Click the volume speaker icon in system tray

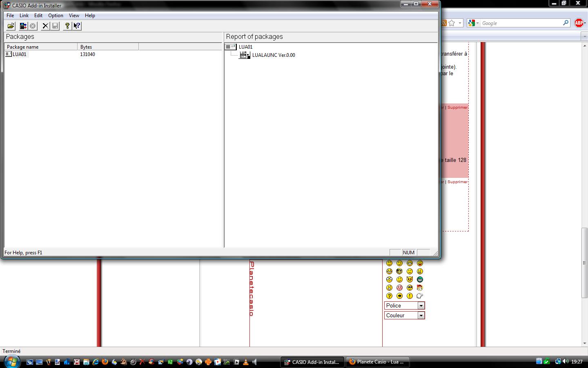566,361
